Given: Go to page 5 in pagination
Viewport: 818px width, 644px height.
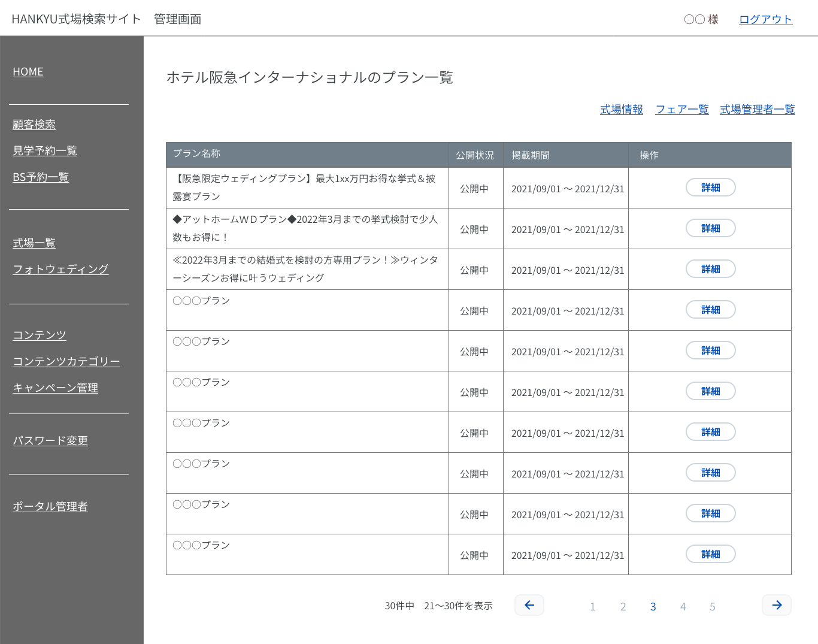Looking at the screenshot, I should point(713,607).
